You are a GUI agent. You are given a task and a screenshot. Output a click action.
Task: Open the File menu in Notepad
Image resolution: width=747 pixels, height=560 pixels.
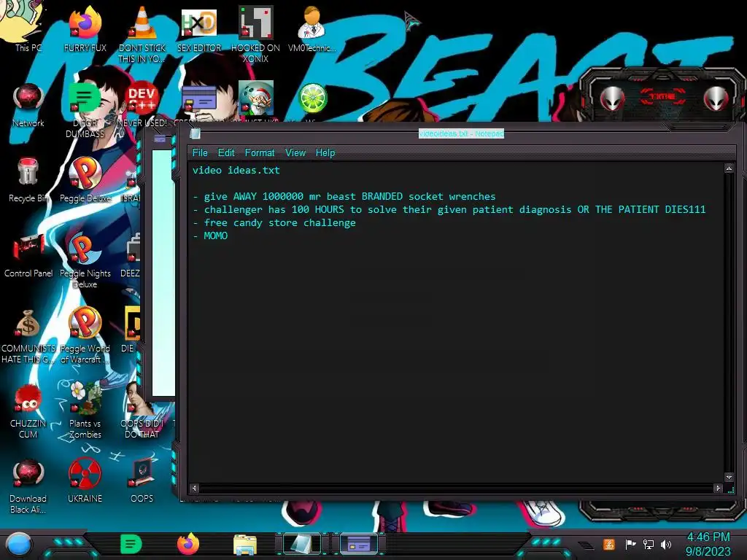pos(200,153)
